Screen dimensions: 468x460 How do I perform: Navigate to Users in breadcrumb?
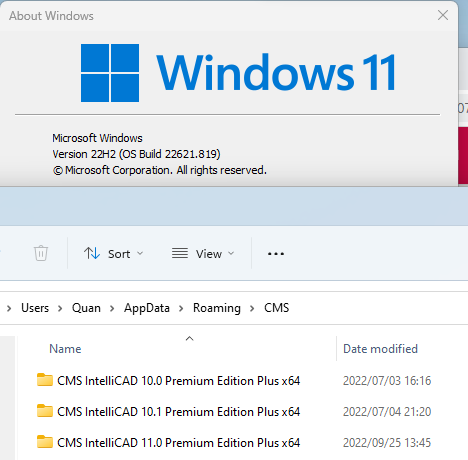[x=35, y=308]
